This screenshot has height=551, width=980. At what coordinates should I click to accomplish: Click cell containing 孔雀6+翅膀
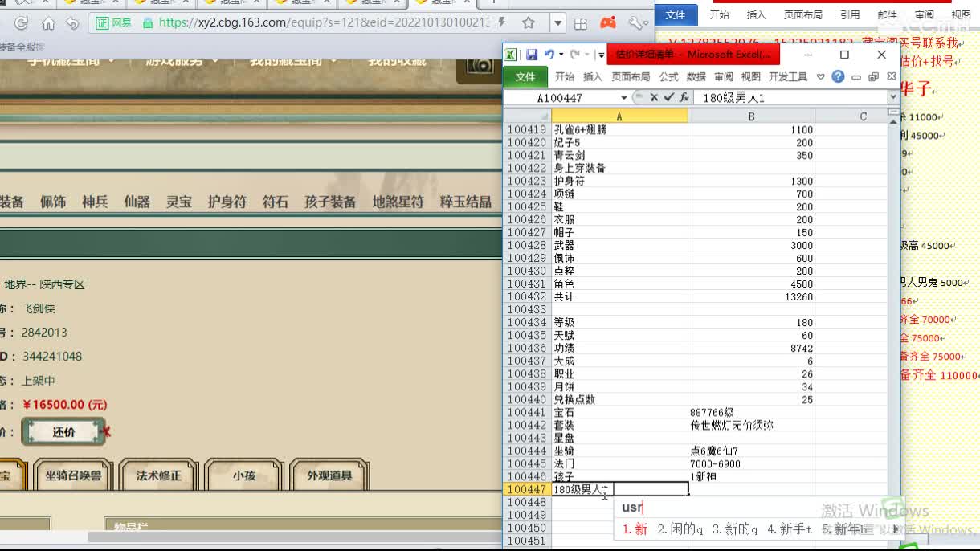619,129
